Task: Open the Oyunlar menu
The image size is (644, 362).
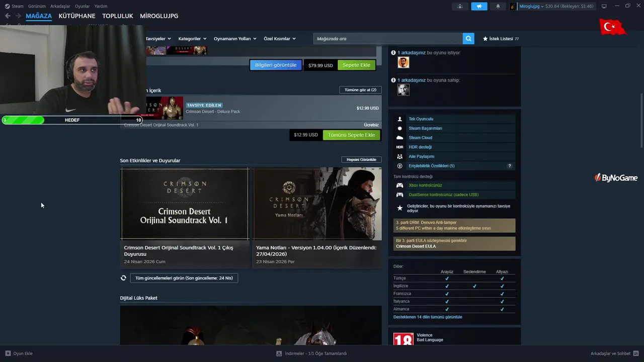Action: 83,6
